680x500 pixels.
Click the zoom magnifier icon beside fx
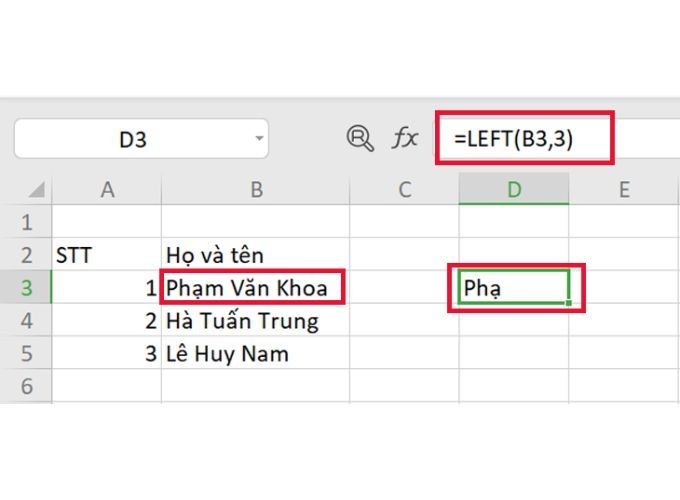(x=359, y=138)
